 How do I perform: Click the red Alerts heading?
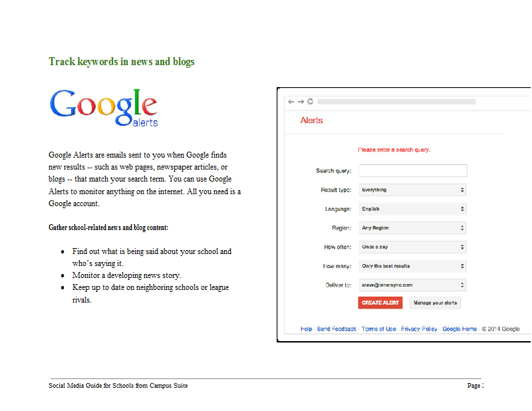coord(311,120)
